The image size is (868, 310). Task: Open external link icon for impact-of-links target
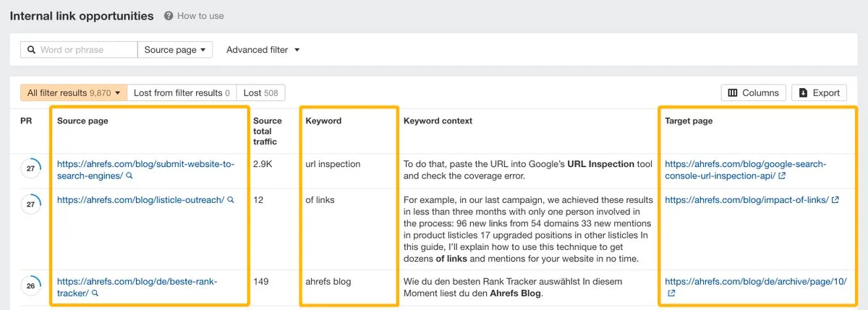835,200
